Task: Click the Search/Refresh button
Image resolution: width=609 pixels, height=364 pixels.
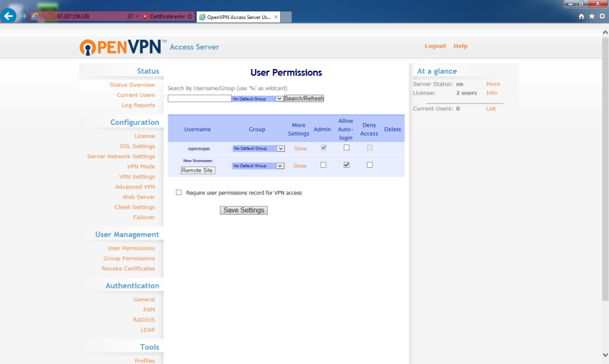Action: tap(304, 99)
